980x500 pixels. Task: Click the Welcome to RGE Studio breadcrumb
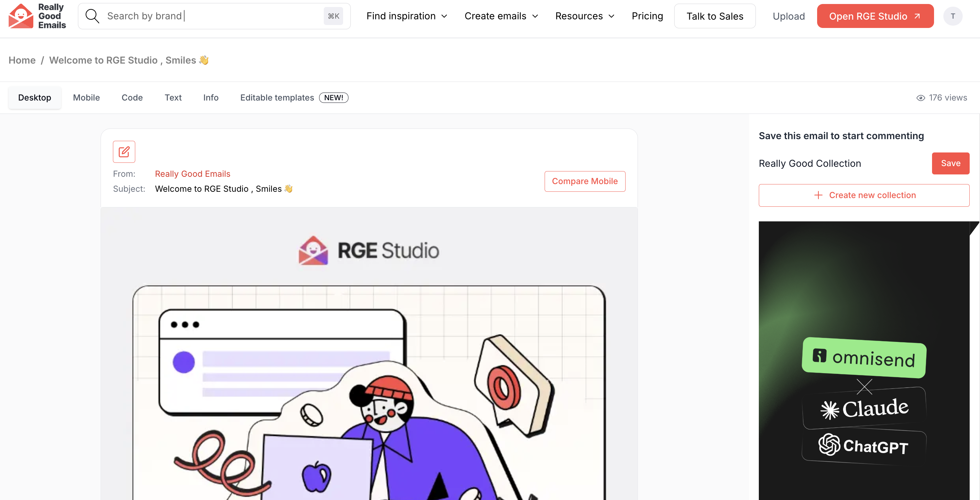click(129, 60)
